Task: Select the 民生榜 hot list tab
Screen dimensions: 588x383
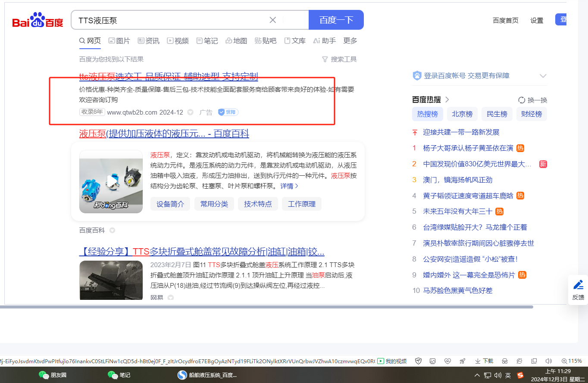Action: coord(497,114)
